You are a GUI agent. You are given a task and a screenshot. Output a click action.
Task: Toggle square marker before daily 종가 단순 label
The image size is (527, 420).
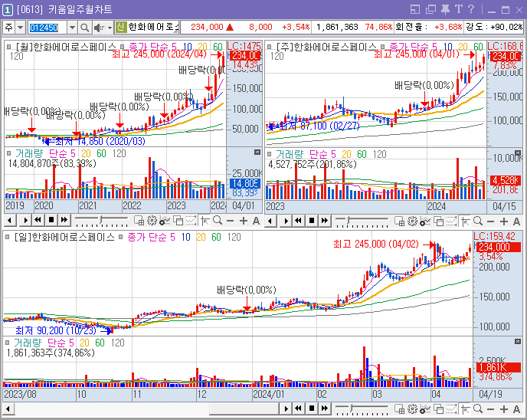(121, 237)
